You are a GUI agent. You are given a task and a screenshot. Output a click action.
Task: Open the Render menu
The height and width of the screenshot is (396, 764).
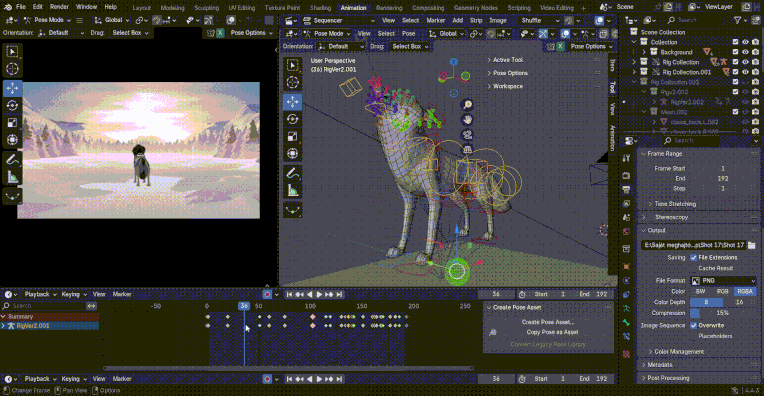coord(59,7)
